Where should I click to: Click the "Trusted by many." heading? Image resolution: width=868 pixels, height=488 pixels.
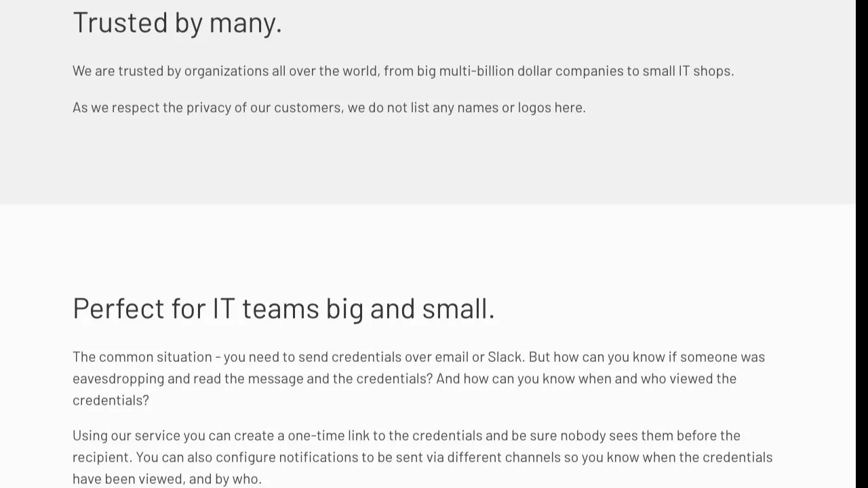click(177, 22)
